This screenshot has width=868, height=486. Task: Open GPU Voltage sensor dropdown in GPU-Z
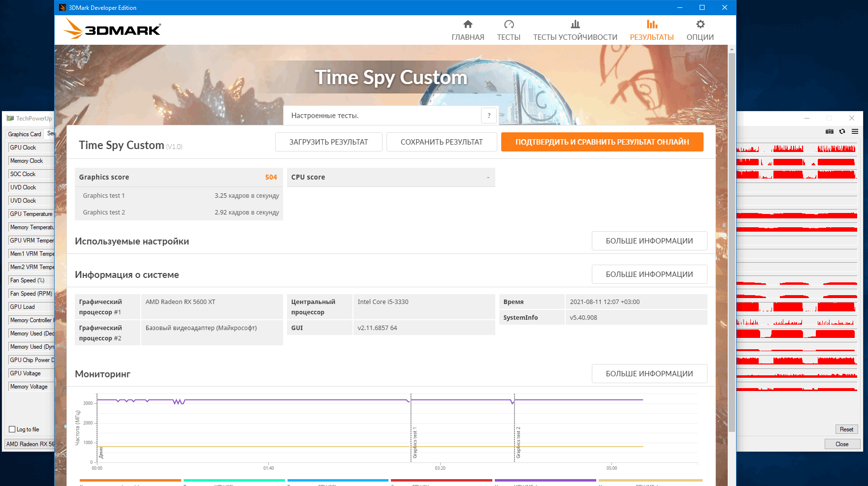(31, 373)
